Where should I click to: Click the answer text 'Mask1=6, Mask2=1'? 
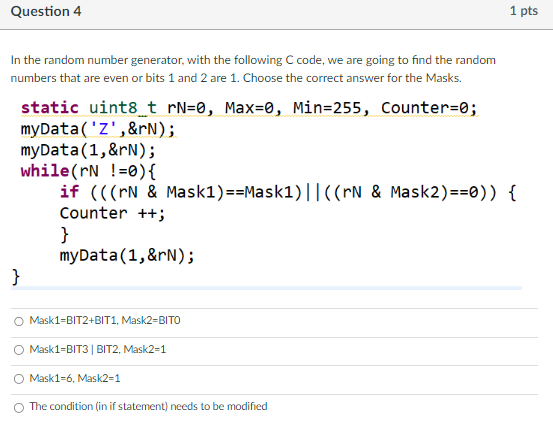(x=75, y=378)
